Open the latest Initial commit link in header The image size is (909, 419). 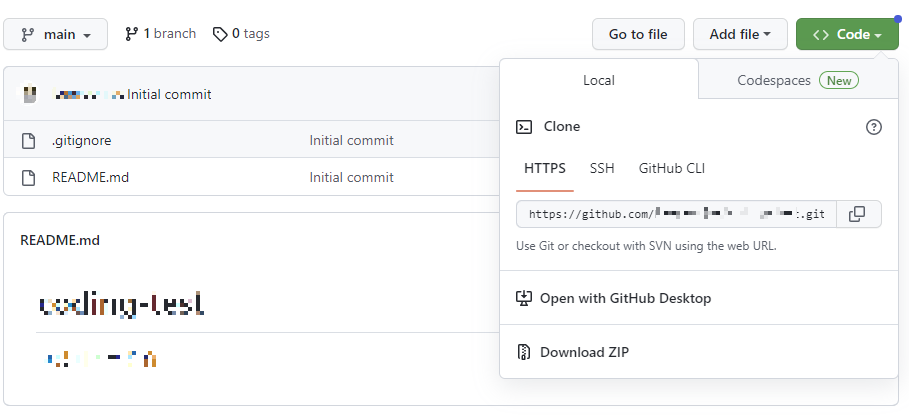pyautogui.click(x=169, y=94)
